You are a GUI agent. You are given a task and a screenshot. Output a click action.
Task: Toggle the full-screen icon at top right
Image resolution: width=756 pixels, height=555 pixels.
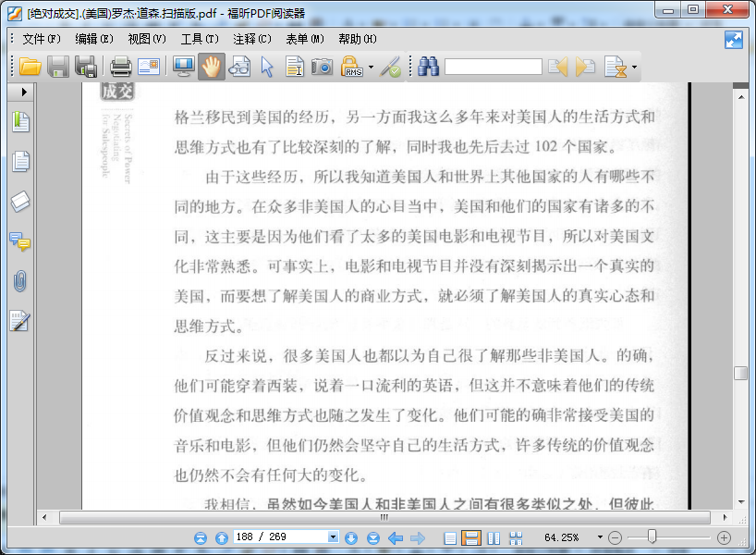734,40
